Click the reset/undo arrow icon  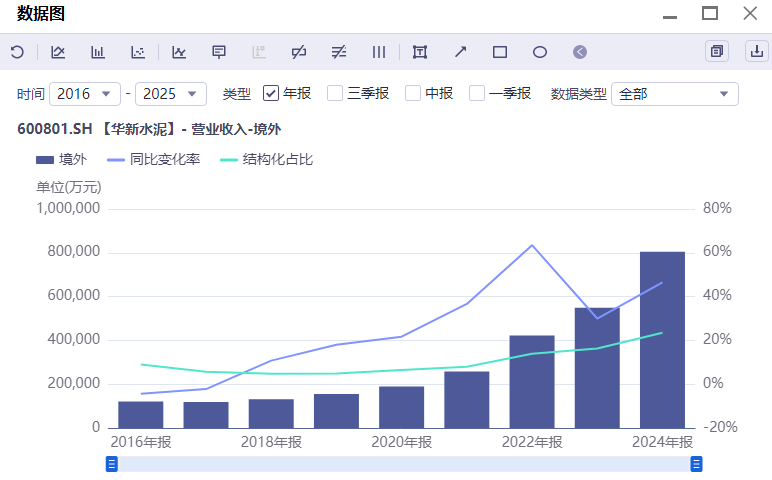[17, 52]
